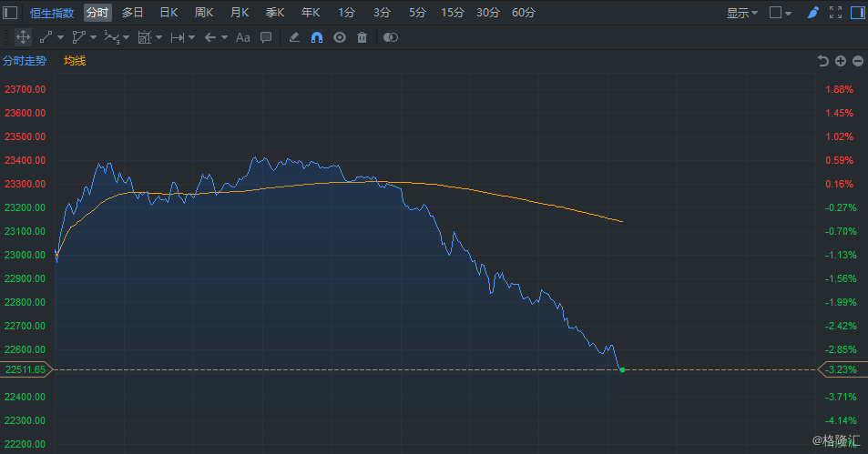Select the move/pan cross-arrow tool
Viewport: 868px width, 454px height.
point(23,37)
